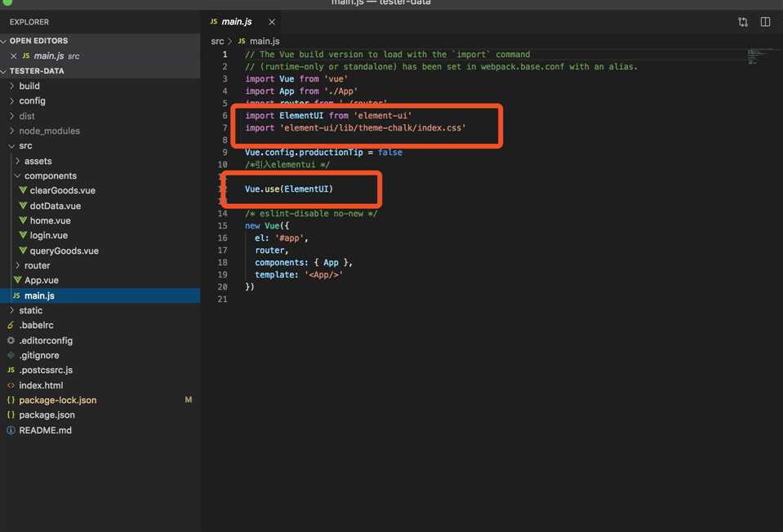The height and width of the screenshot is (532, 783).
Task: Expand the dist folder
Action: click(100, 117)
